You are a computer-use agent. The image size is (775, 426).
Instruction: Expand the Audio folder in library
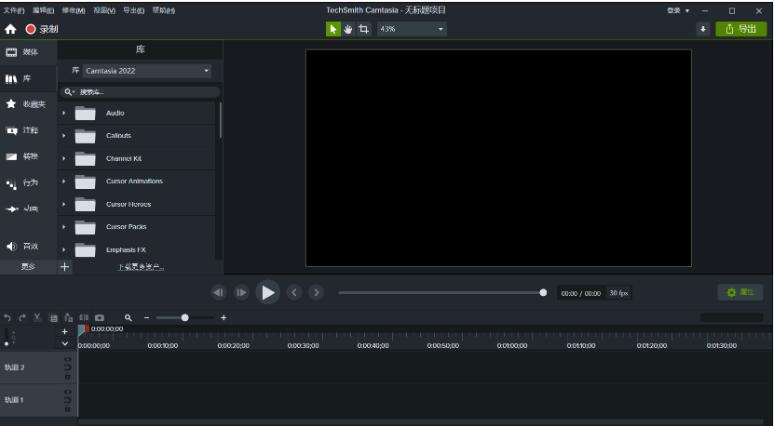tap(64, 113)
